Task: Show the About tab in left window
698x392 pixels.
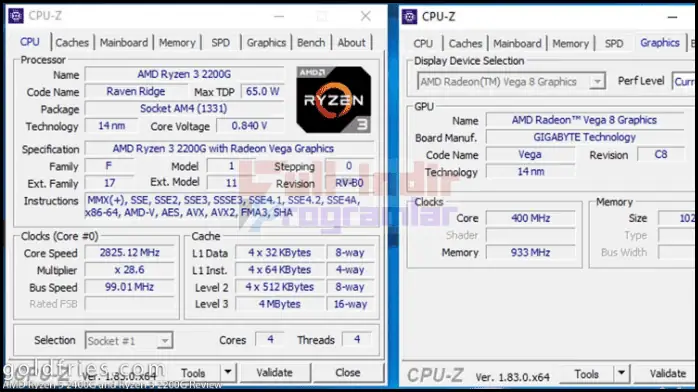Action: [351, 43]
